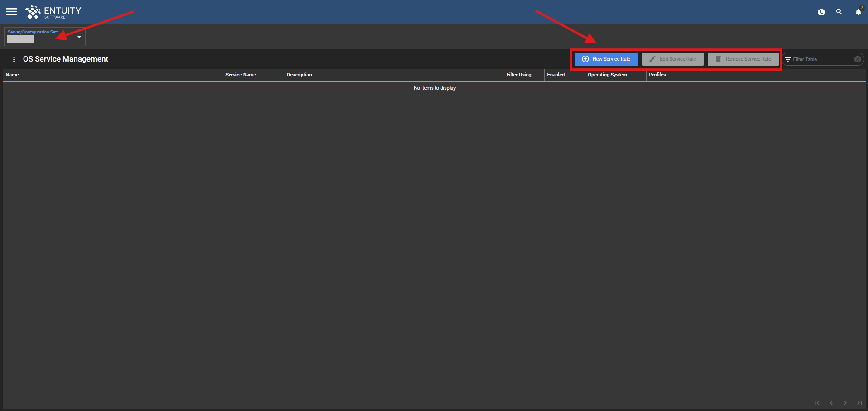Click Remove Service Rule button
This screenshot has height=411, width=868.
(x=743, y=59)
